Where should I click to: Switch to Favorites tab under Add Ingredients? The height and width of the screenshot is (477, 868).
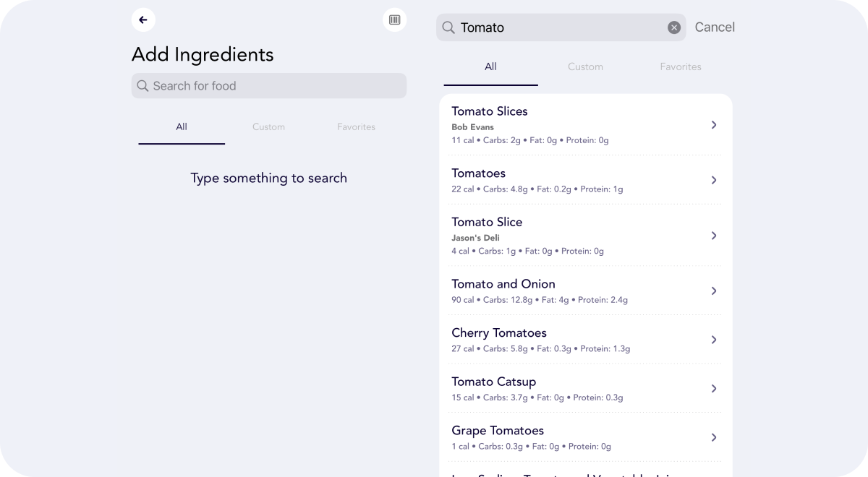356,127
